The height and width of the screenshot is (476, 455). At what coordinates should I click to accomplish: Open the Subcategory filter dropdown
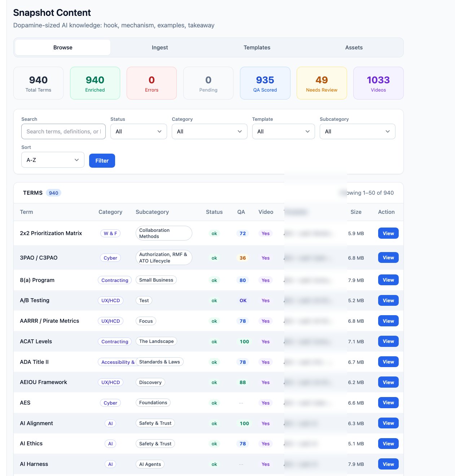click(358, 132)
